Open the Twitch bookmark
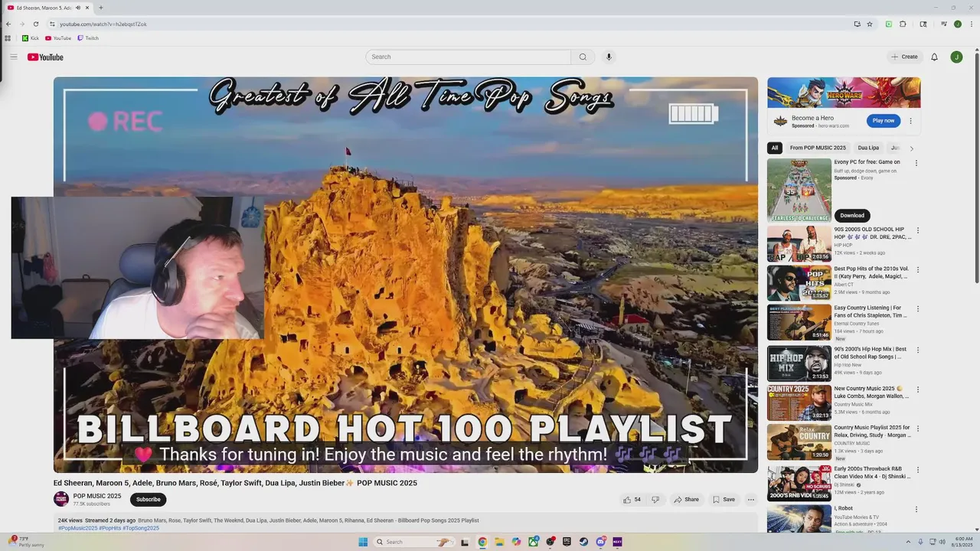Viewport: 980px width, 551px height. click(88, 38)
